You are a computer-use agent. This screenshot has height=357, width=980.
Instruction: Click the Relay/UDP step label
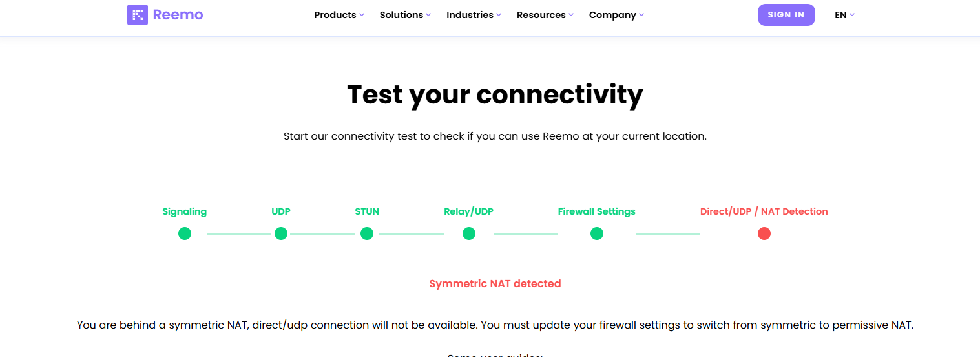(x=468, y=211)
